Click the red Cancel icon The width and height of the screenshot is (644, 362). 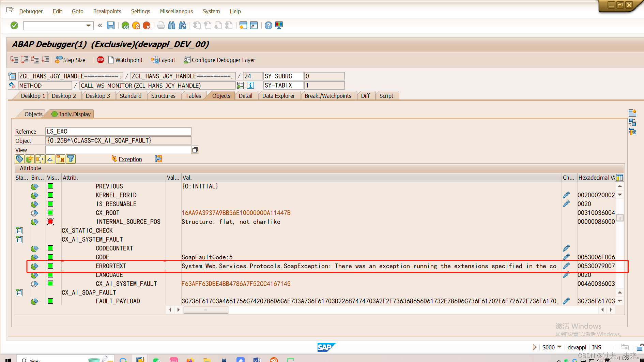[x=147, y=26]
